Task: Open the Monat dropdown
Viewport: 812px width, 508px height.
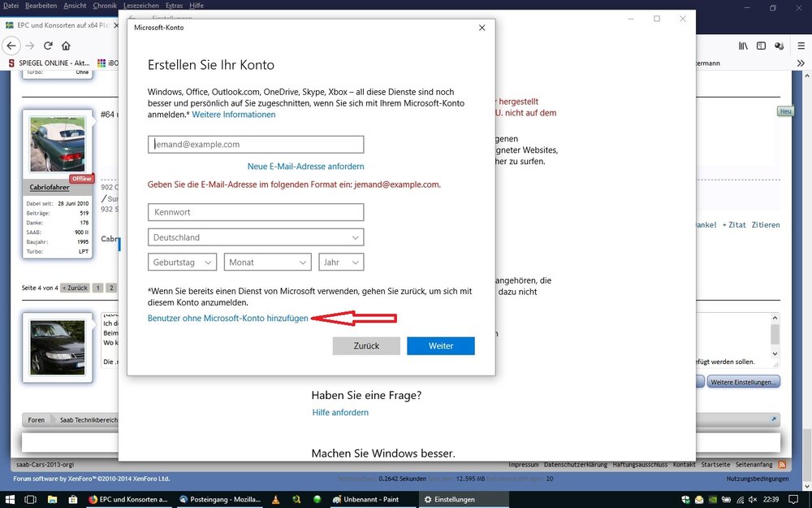Action: pos(268,263)
